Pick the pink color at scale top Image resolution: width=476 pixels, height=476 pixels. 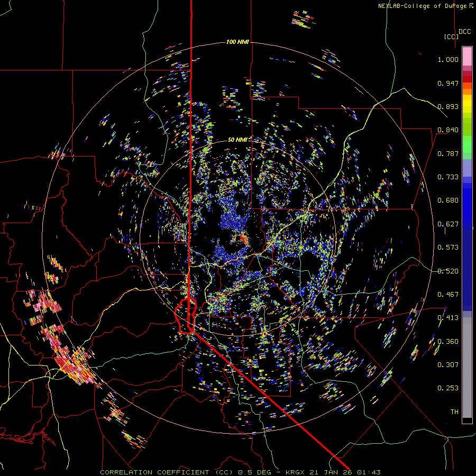click(x=467, y=56)
